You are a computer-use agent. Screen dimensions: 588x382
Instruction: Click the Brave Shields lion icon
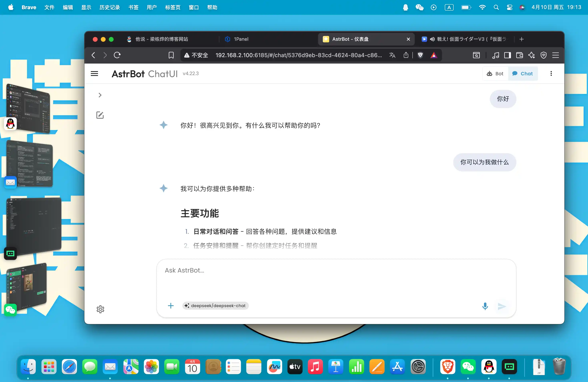(x=420, y=55)
